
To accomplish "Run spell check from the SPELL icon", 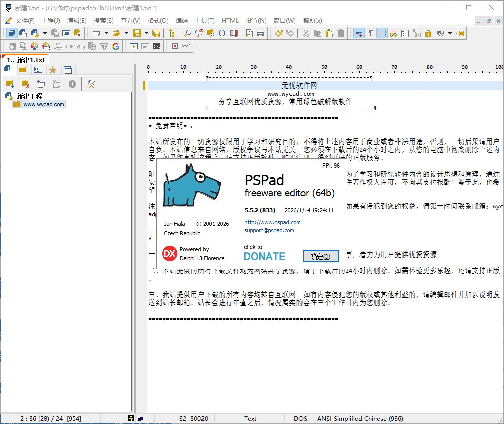I will (x=439, y=34).
